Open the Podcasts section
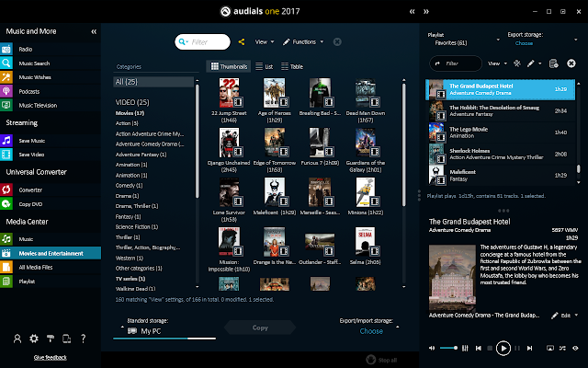Image resolution: width=588 pixels, height=368 pixels. point(28,91)
